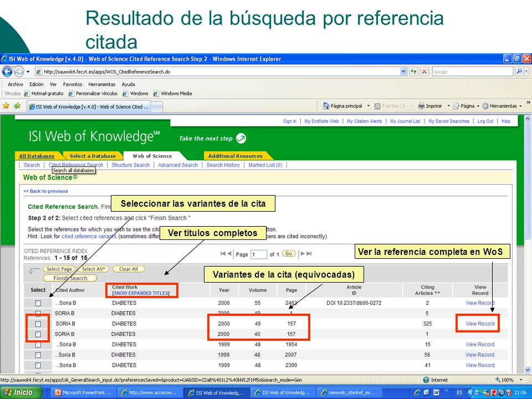Click the Herramientas gear icon in toolbar
Image resolution: width=532 pixels, height=399 pixels.
point(485,106)
